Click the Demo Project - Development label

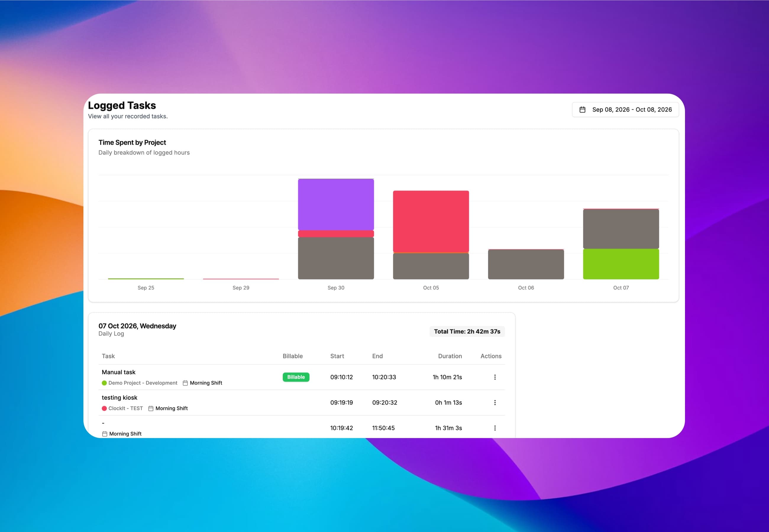tap(143, 383)
